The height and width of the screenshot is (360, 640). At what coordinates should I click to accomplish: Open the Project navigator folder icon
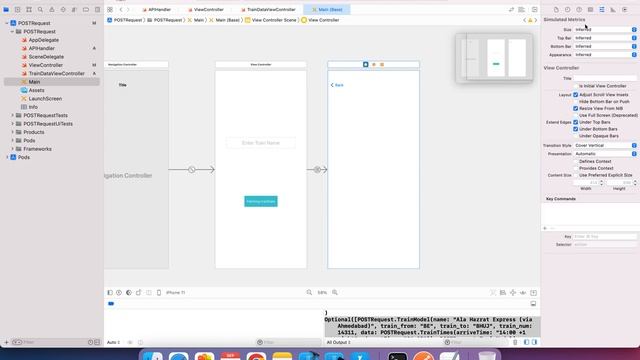pyautogui.click(x=6, y=9)
